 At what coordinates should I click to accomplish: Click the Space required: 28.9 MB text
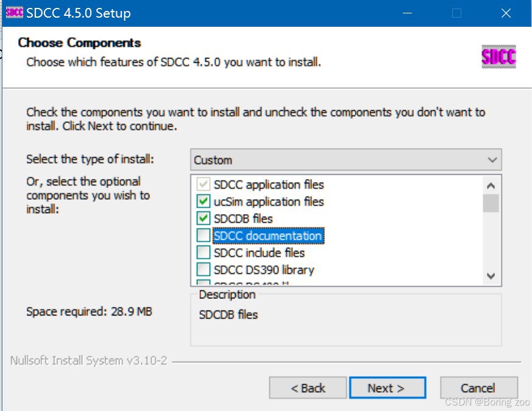point(89,311)
